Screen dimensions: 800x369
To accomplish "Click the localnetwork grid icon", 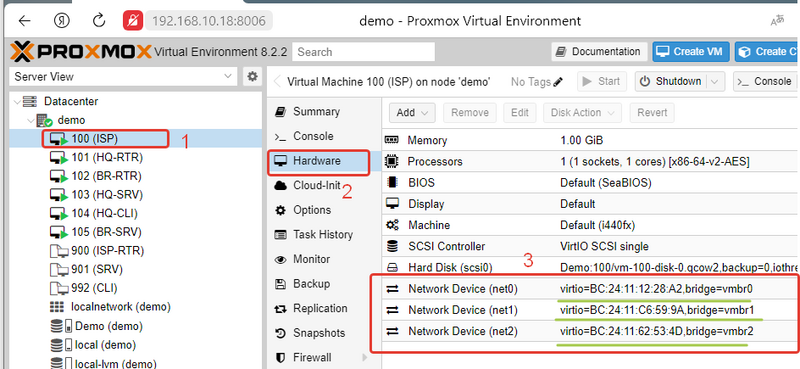I will pos(57,307).
